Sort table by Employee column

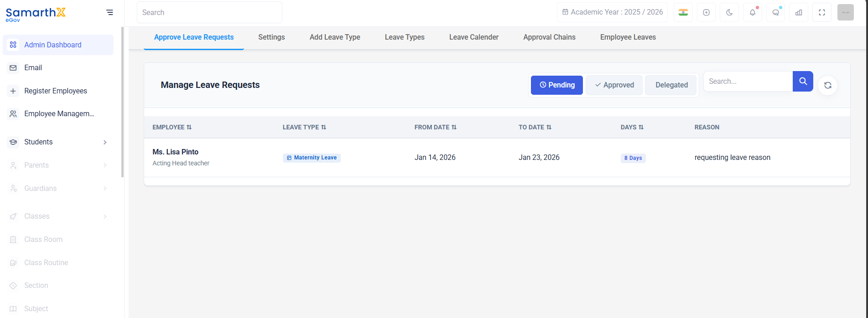(x=172, y=127)
